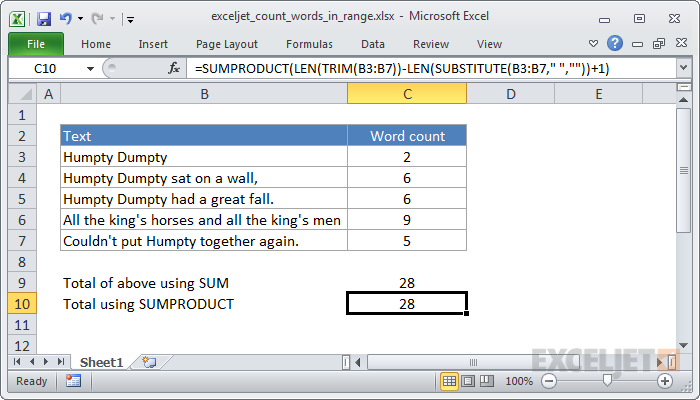Open the Formulas ribbon tab

(x=309, y=44)
